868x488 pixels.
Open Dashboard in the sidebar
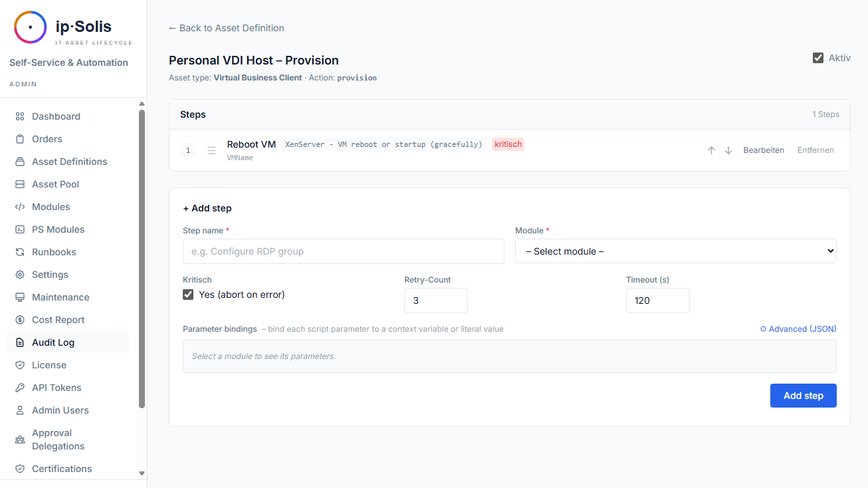(68, 116)
